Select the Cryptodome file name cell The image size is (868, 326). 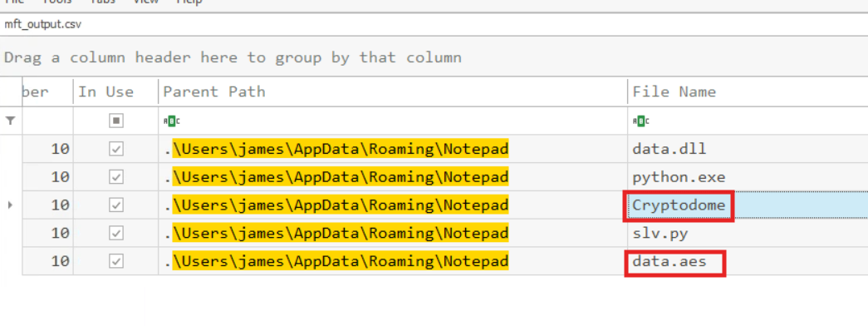[x=748, y=205]
